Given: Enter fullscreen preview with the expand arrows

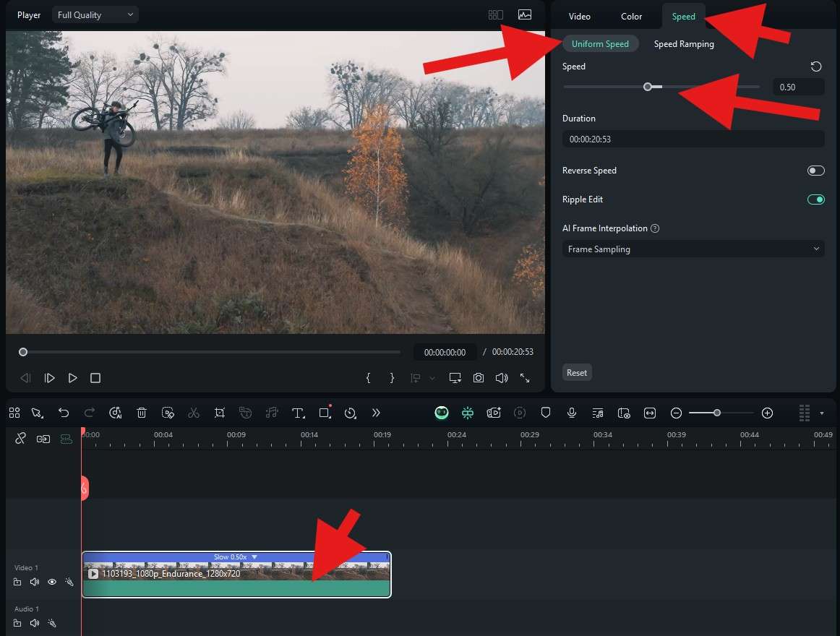Looking at the screenshot, I should 525,378.
